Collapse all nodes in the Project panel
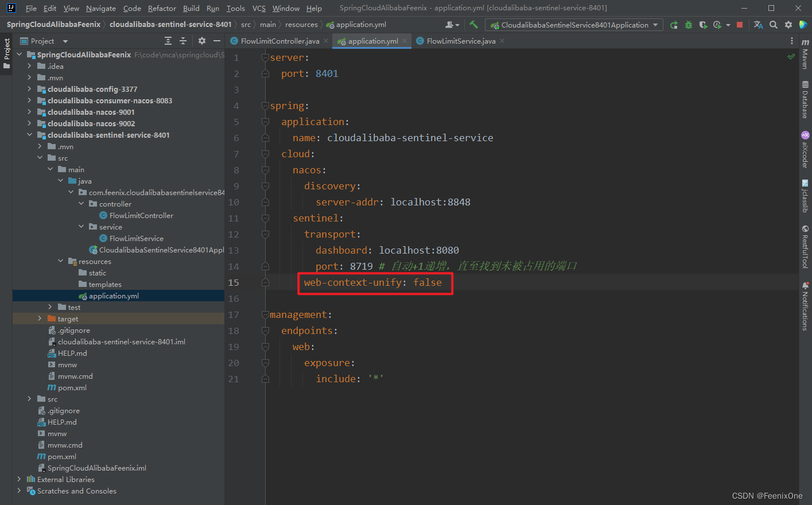 (x=183, y=41)
